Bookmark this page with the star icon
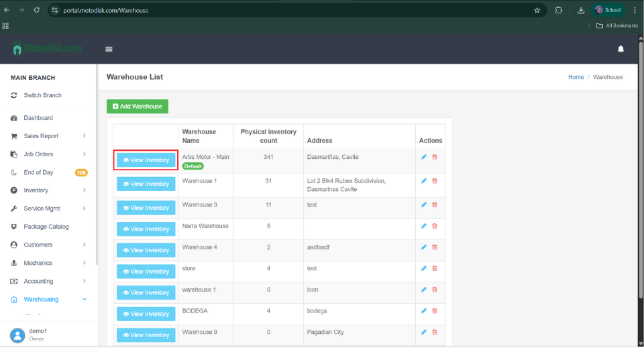This screenshot has width=644, height=362. point(537,10)
